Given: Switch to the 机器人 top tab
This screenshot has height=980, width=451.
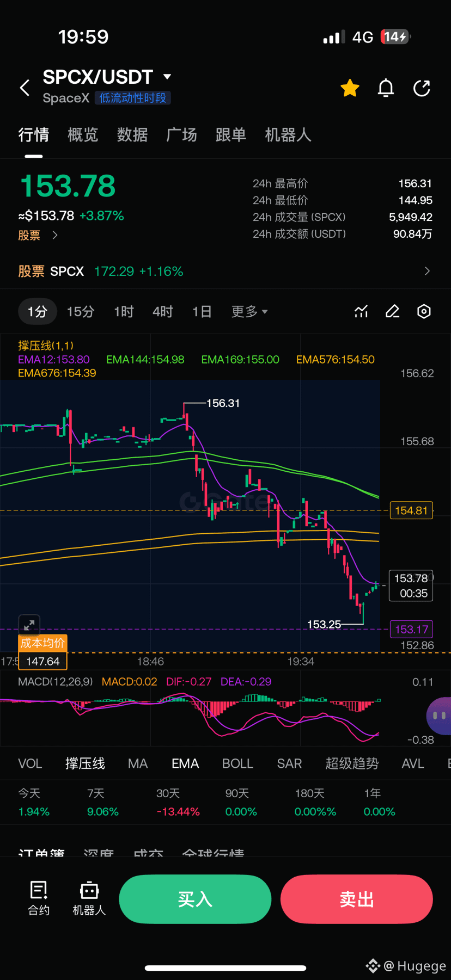Looking at the screenshot, I should pyautogui.click(x=288, y=134).
